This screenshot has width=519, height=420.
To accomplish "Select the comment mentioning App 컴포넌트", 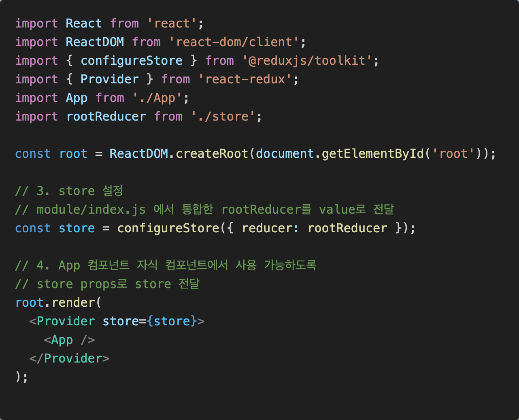I will pos(165,265).
